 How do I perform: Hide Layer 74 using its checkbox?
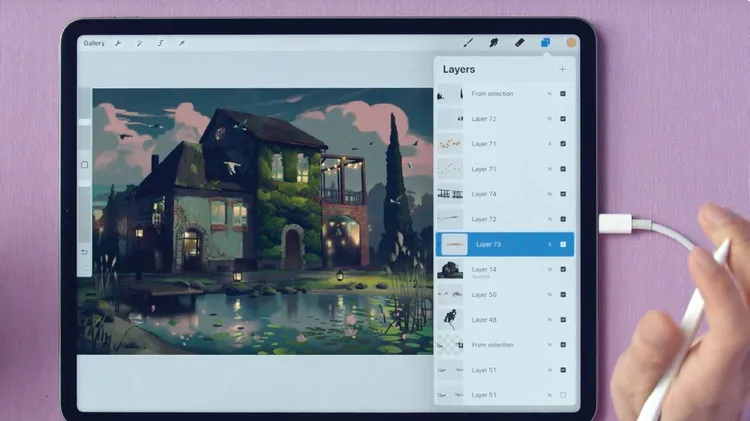pos(563,194)
